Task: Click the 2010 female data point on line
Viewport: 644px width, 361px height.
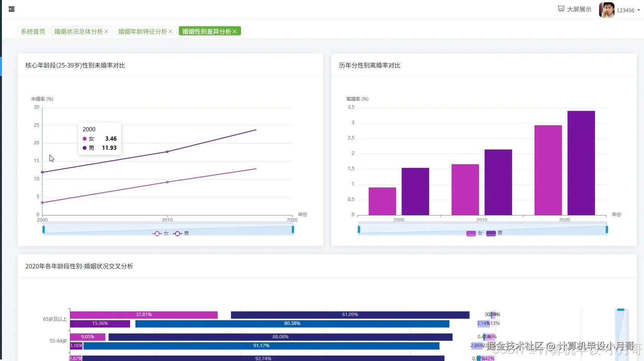Action: click(x=167, y=182)
